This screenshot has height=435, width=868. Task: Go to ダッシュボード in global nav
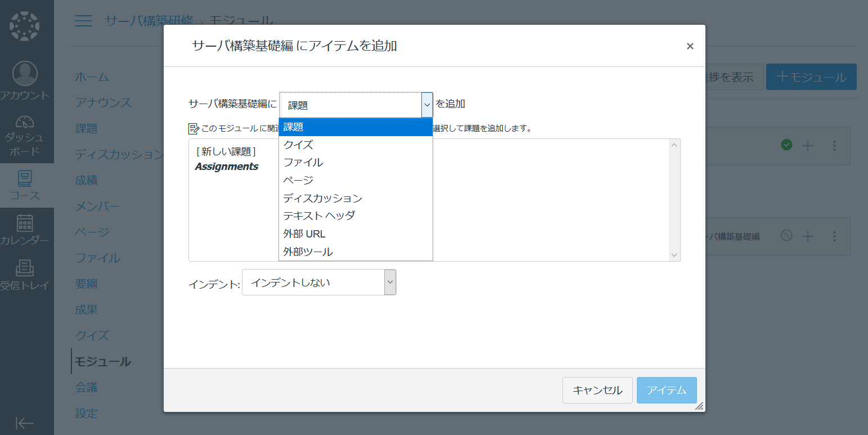25,135
